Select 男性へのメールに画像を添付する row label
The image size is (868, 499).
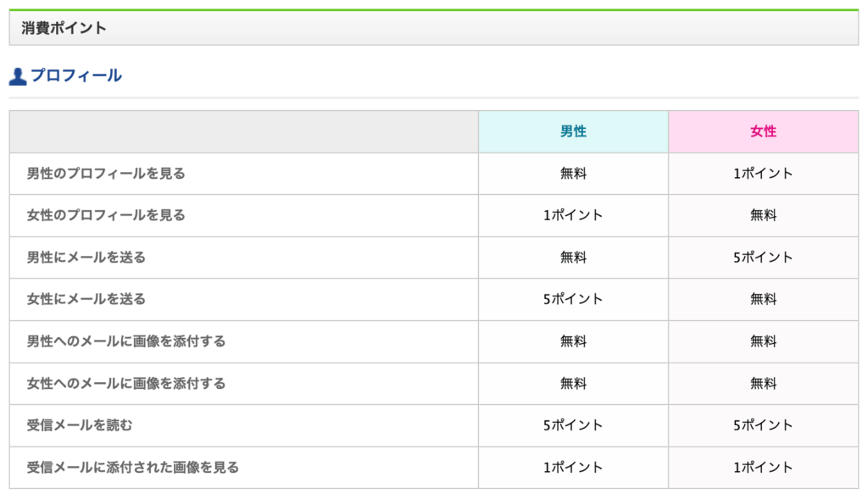pos(126,341)
